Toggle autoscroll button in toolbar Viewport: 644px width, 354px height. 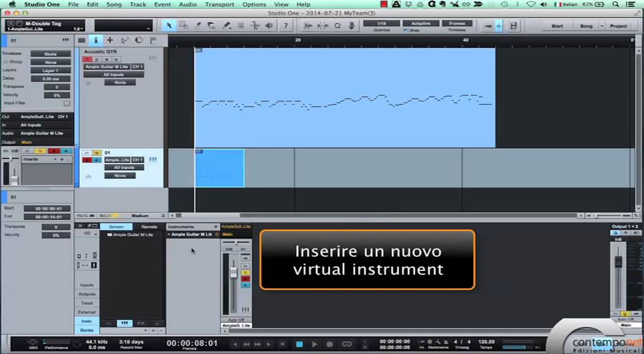point(488,26)
